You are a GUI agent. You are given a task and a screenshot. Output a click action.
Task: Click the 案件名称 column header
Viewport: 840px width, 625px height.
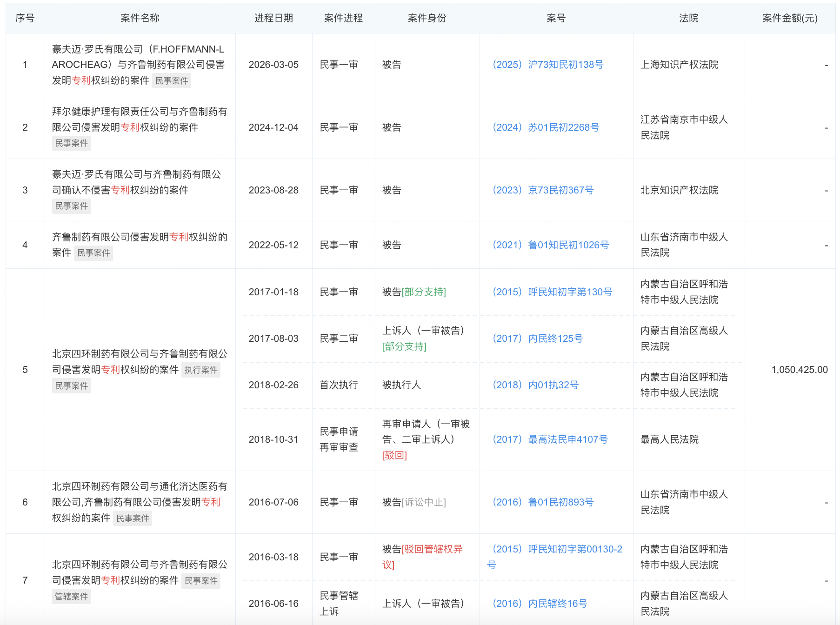pyautogui.click(x=140, y=18)
